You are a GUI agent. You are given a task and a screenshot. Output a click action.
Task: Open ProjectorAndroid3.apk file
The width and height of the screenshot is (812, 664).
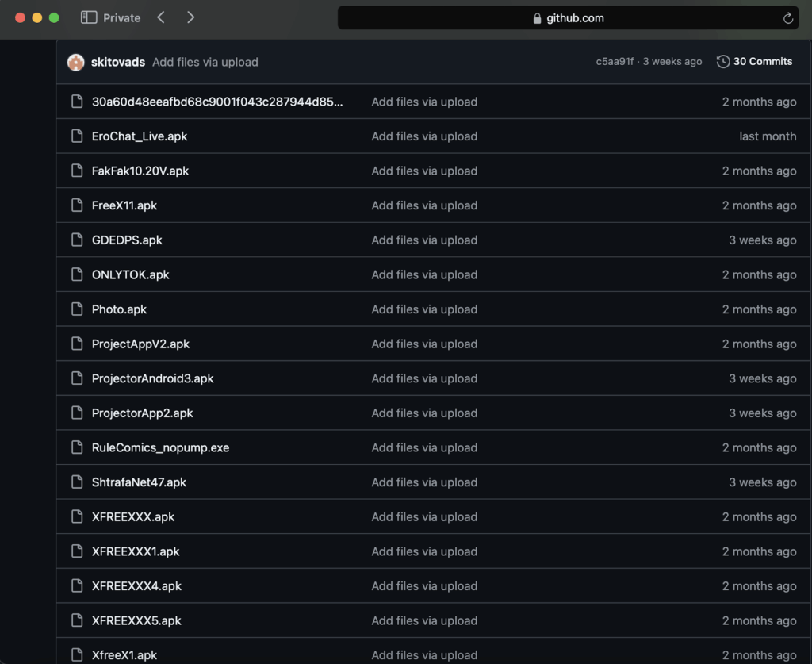(153, 378)
